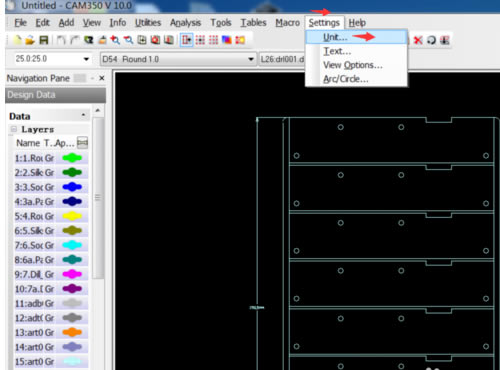Click the Settings menu header
This screenshot has height=370, width=500.
click(324, 23)
